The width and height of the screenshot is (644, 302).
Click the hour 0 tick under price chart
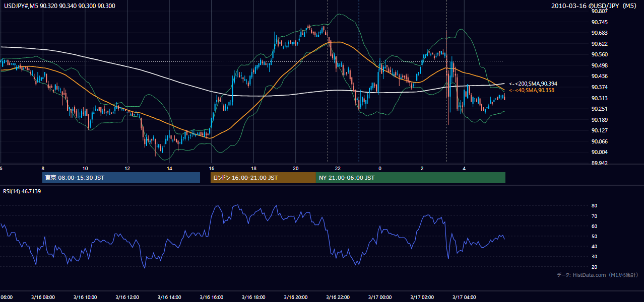pos(380,169)
